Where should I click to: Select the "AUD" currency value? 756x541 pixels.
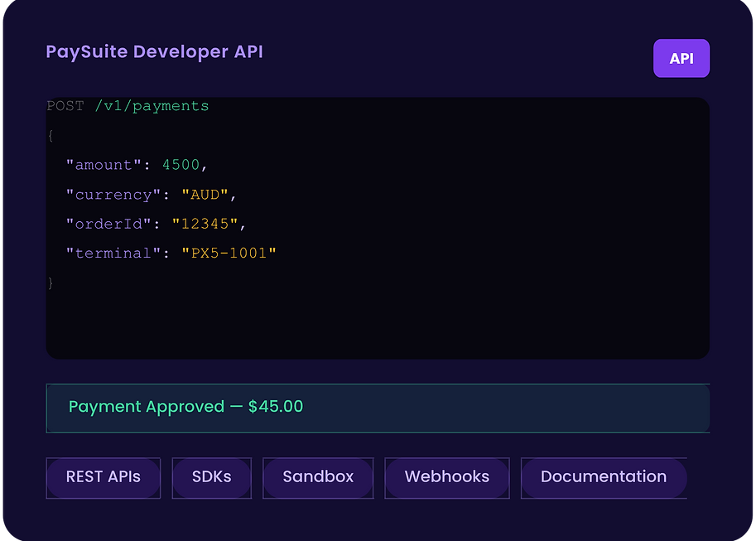point(205,195)
